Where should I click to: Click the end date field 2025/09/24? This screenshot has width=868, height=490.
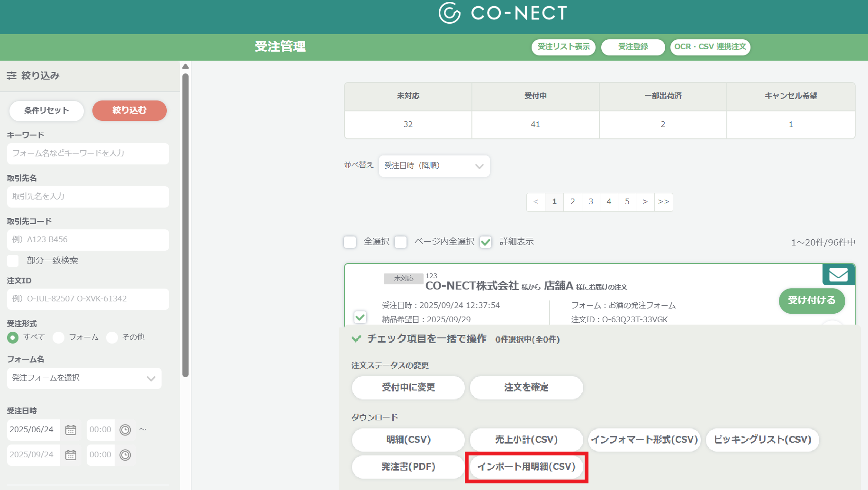click(x=34, y=455)
